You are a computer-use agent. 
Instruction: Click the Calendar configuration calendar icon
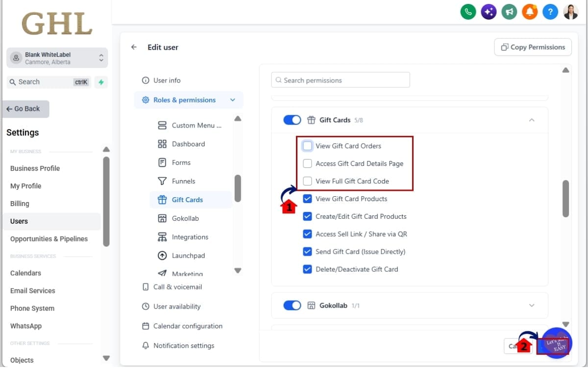pyautogui.click(x=146, y=326)
